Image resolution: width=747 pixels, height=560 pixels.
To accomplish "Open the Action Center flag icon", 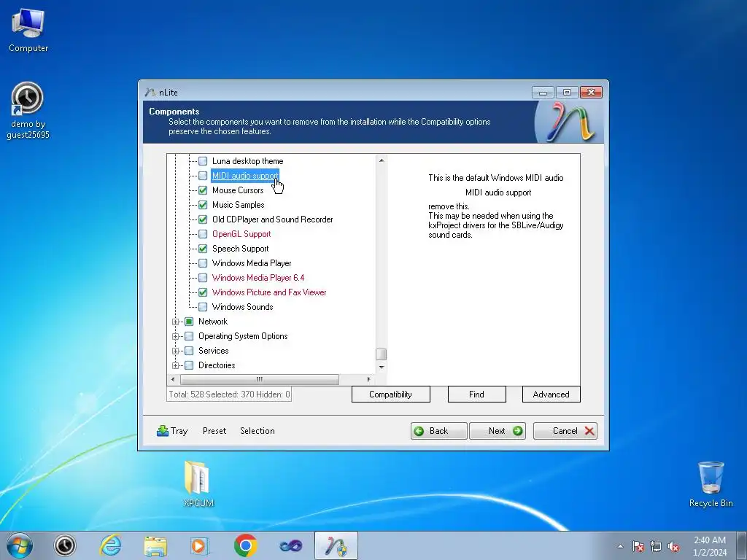I will click(638, 546).
